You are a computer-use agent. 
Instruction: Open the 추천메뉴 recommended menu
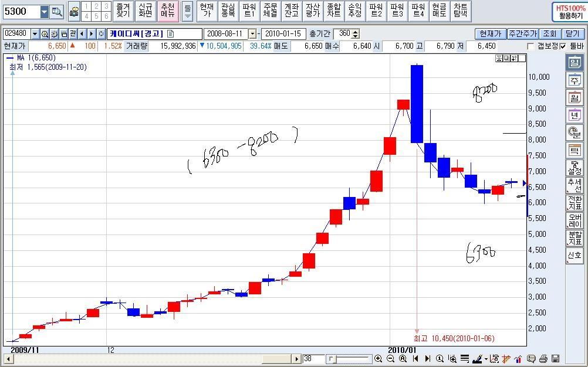click(x=168, y=11)
